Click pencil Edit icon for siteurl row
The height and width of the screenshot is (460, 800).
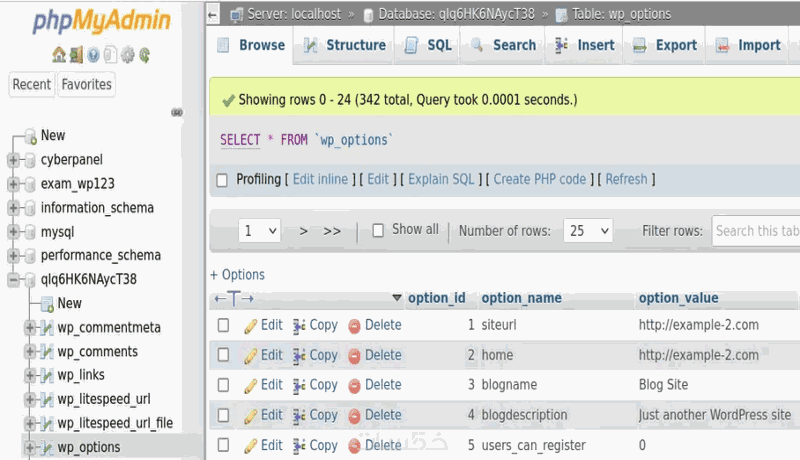250,326
